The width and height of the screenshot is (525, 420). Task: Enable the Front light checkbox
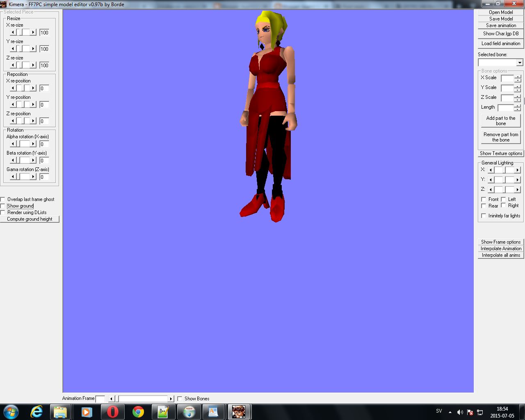(484, 199)
